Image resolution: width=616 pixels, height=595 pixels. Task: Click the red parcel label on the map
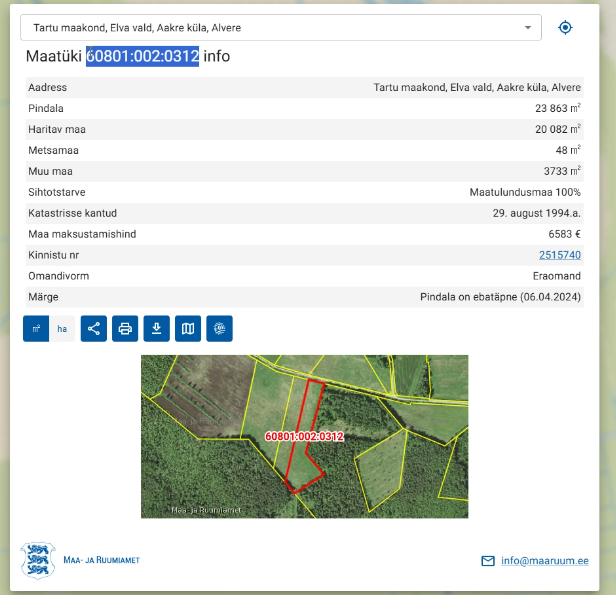pyautogui.click(x=304, y=437)
